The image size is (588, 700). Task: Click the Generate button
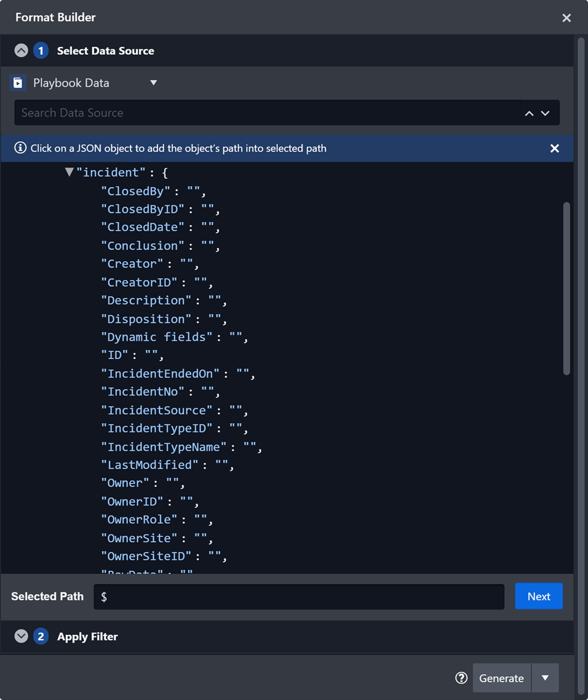coord(502,678)
